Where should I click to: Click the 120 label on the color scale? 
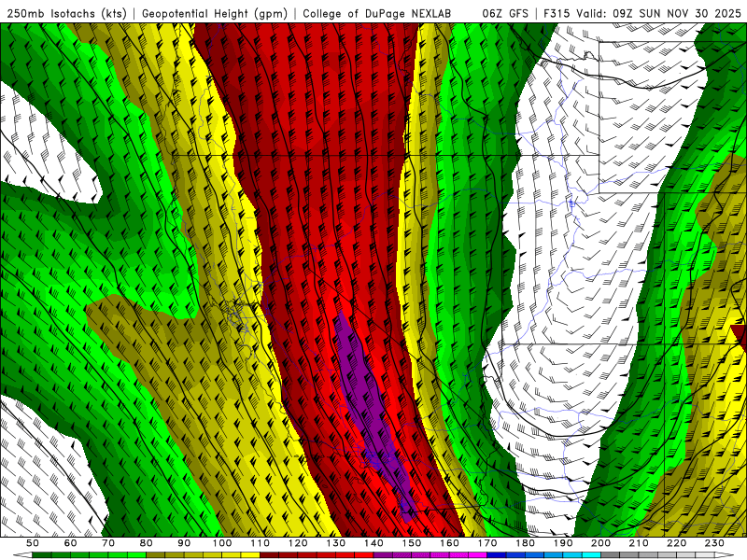pyautogui.click(x=298, y=543)
